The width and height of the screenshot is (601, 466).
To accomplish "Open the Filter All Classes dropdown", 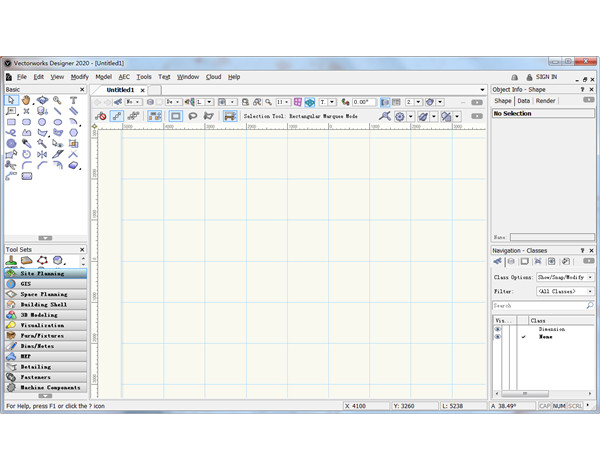I will tap(565, 291).
